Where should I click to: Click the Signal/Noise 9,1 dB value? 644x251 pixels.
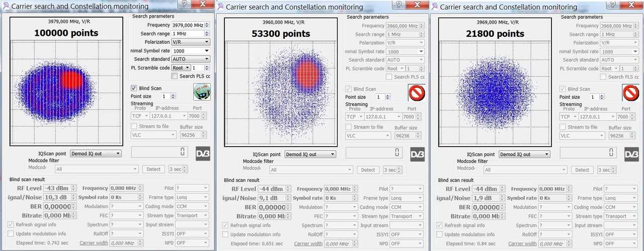(x=275, y=198)
